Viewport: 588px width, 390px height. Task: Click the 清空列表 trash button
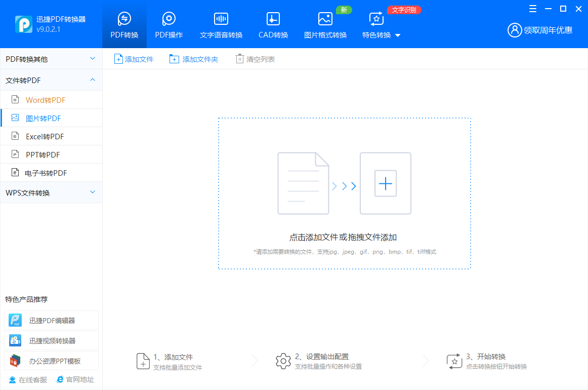pos(255,59)
